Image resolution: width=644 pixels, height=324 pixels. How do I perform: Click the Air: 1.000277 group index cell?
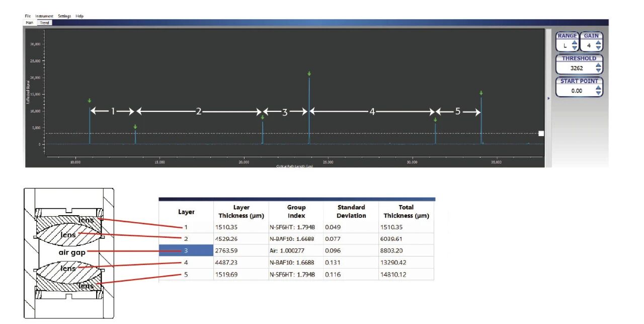pos(296,250)
